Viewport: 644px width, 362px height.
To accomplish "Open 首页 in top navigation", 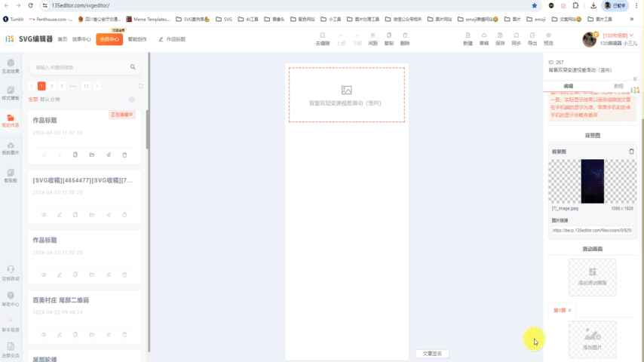I will [62, 39].
